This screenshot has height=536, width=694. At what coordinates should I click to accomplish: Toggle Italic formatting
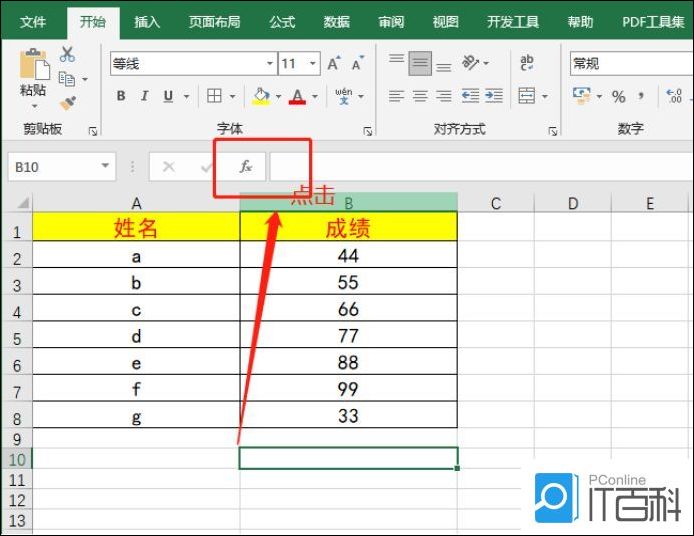[x=144, y=96]
